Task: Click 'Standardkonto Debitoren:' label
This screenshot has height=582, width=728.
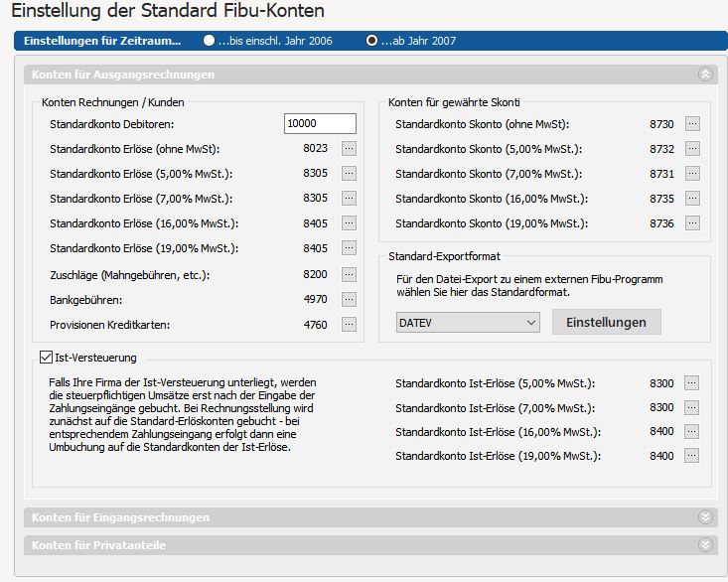Action: [x=112, y=124]
